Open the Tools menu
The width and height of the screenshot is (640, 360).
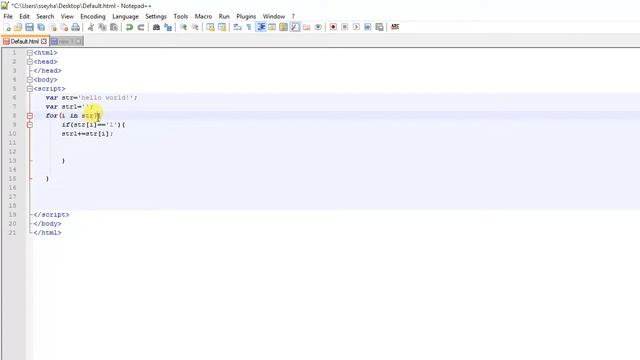point(180,16)
